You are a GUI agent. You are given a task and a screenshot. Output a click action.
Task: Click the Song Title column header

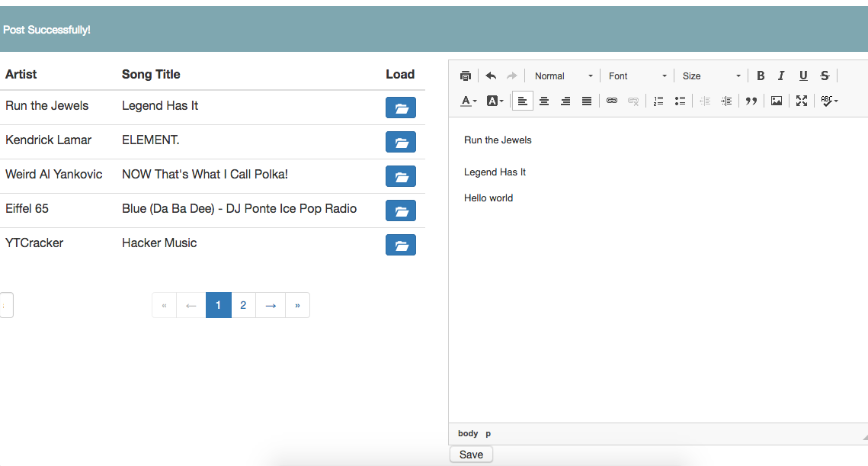(x=151, y=74)
